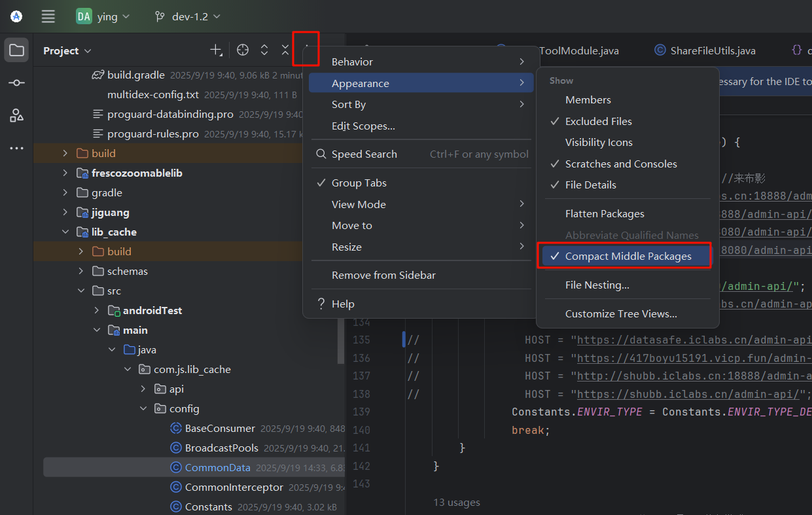This screenshot has width=812, height=515.
Task: Uncheck Compact Middle Packages option
Action: [x=627, y=257]
